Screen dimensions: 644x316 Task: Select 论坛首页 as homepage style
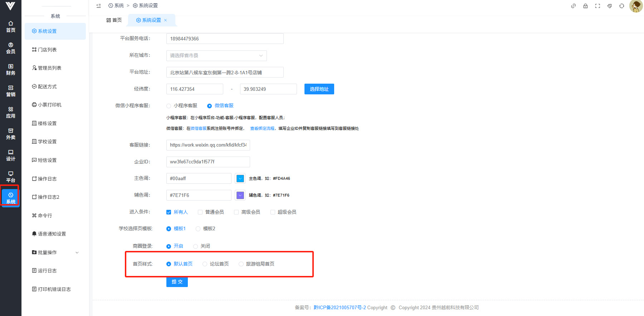pos(205,264)
